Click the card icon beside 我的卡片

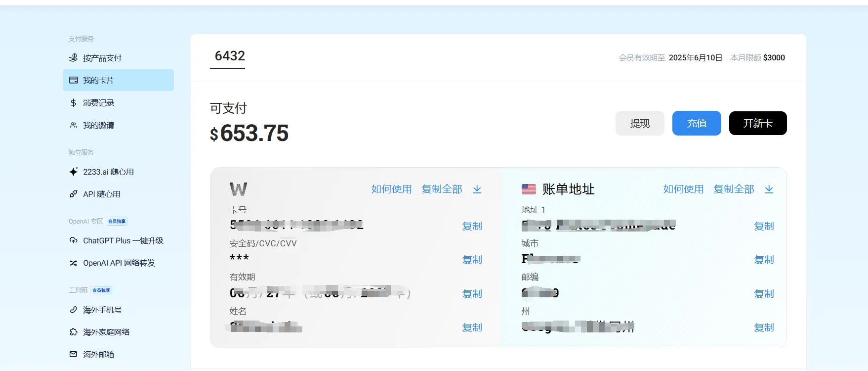[x=73, y=80]
